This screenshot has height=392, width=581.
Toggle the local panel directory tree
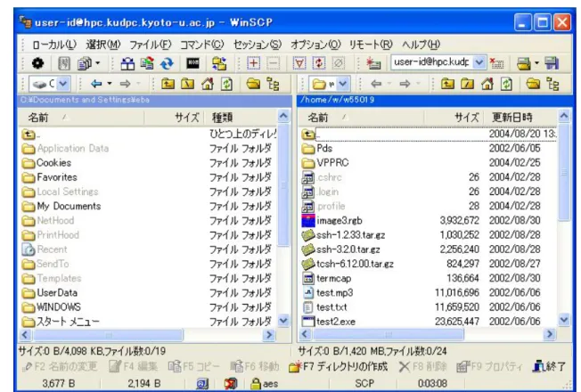point(273,84)
